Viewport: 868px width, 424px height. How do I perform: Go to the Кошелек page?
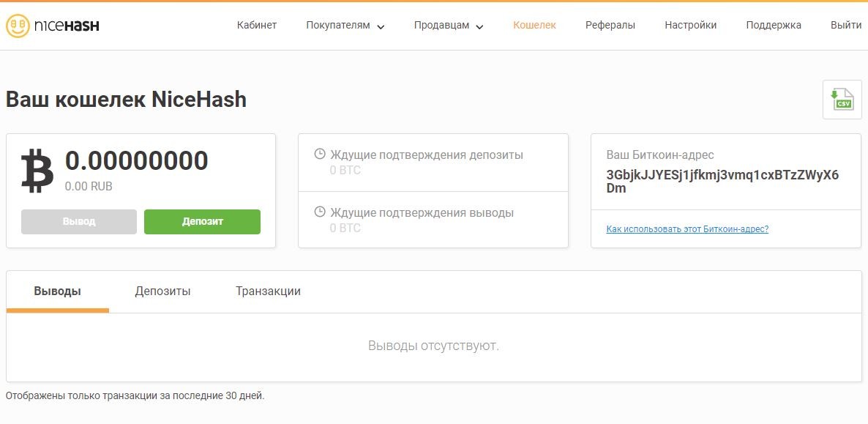coord(534,26)
